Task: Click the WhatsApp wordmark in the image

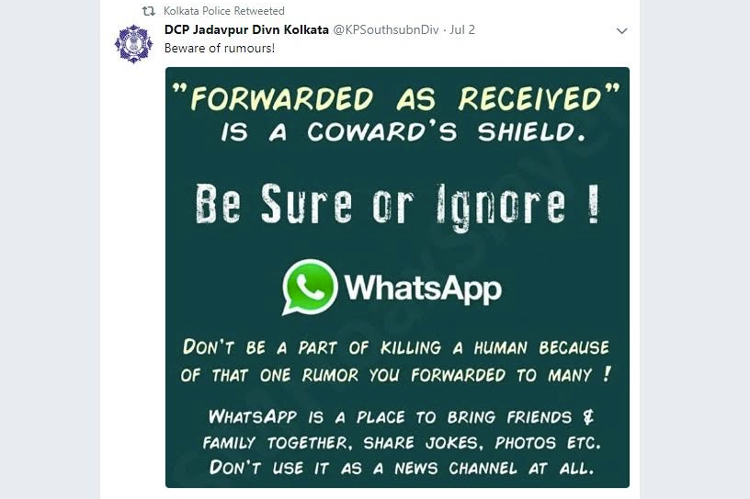Action: [423, 288]
